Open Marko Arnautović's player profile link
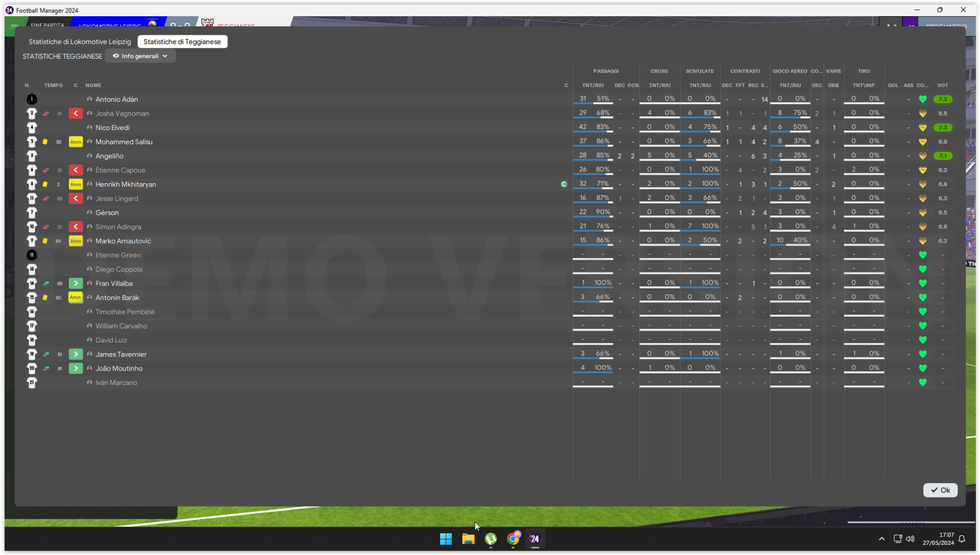The height and width of the screenshot is (555, 980). (123, 241)
